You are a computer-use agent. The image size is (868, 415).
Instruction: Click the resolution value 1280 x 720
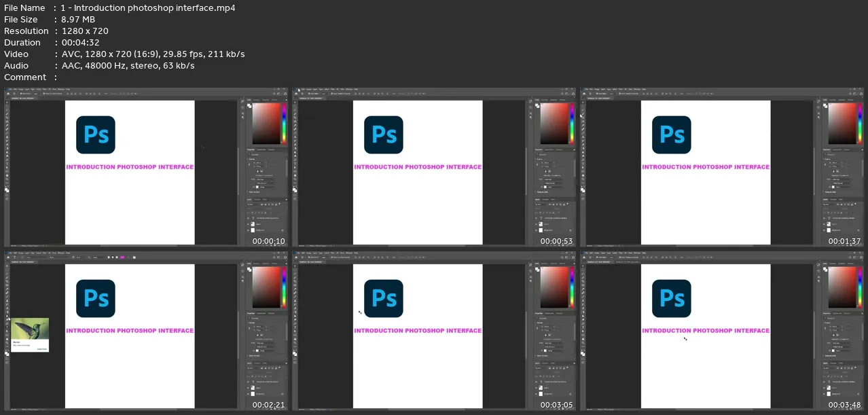pyautogui.click(x=84, y=31)
